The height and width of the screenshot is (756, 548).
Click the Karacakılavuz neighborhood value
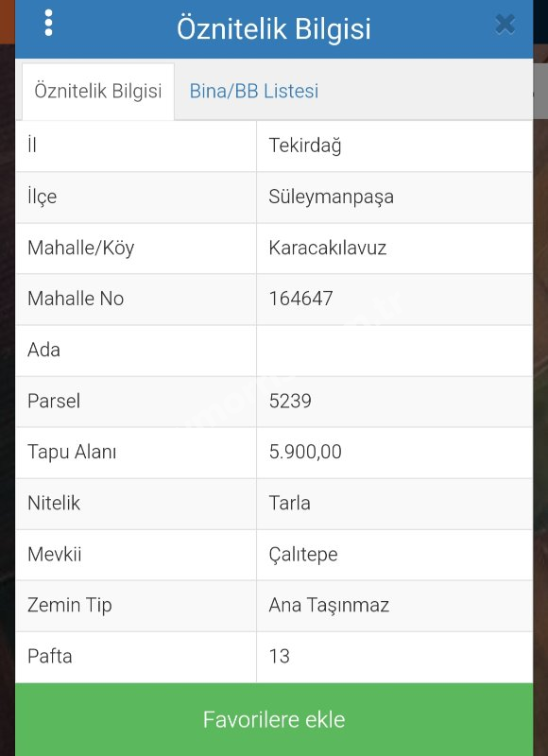click(328, 248)
